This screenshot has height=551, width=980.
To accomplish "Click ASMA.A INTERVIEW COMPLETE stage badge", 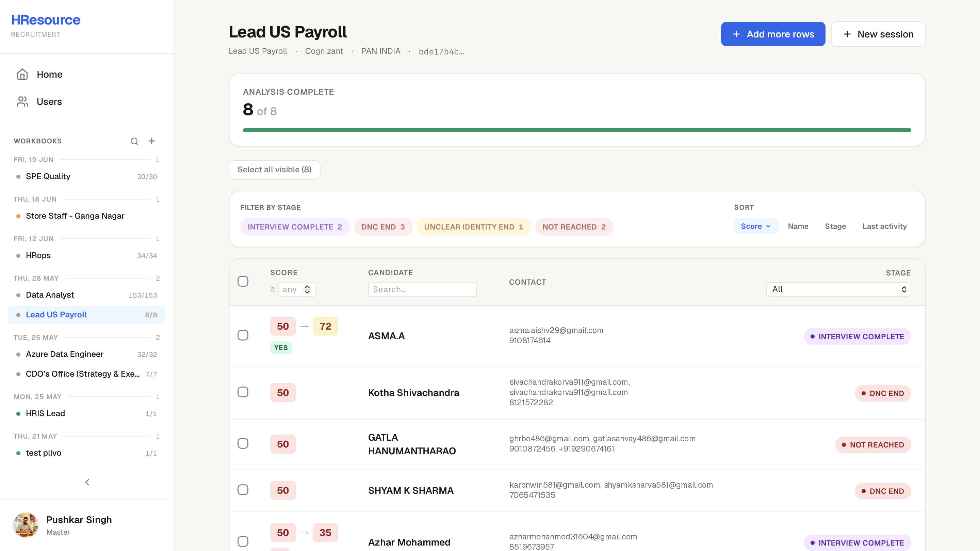I will click(857, 336).
